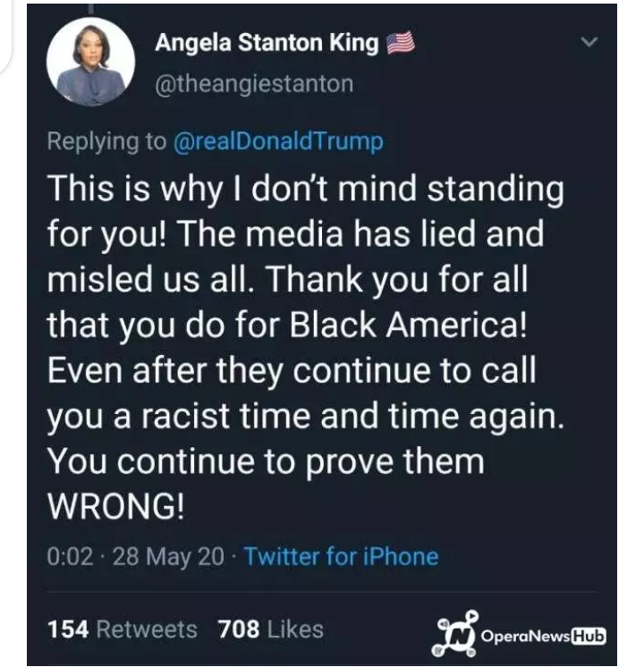The height and width of the screenshot is (667, 644).
Task: Click the blue Hub badge in watermark
Action: (589, 636)
